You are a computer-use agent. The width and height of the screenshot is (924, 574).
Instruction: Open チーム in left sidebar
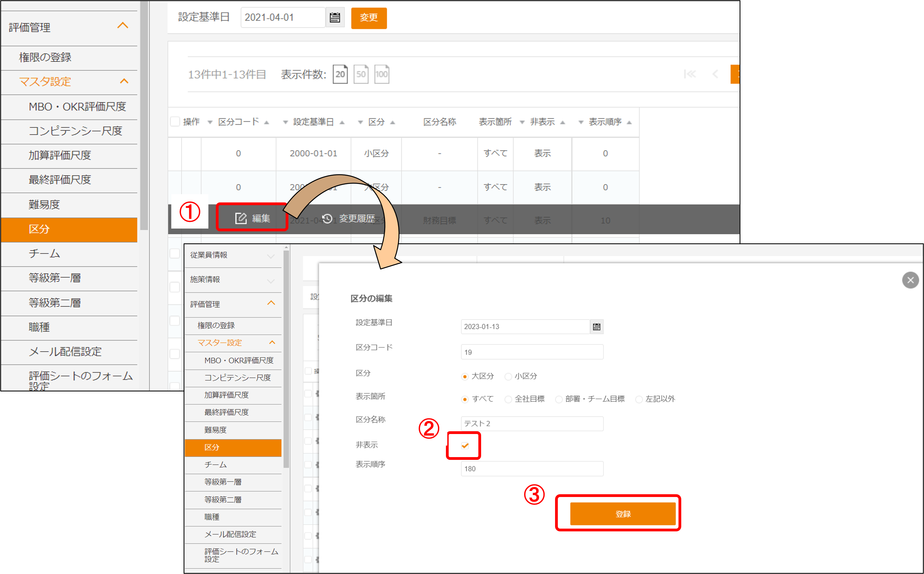(44, 254)
